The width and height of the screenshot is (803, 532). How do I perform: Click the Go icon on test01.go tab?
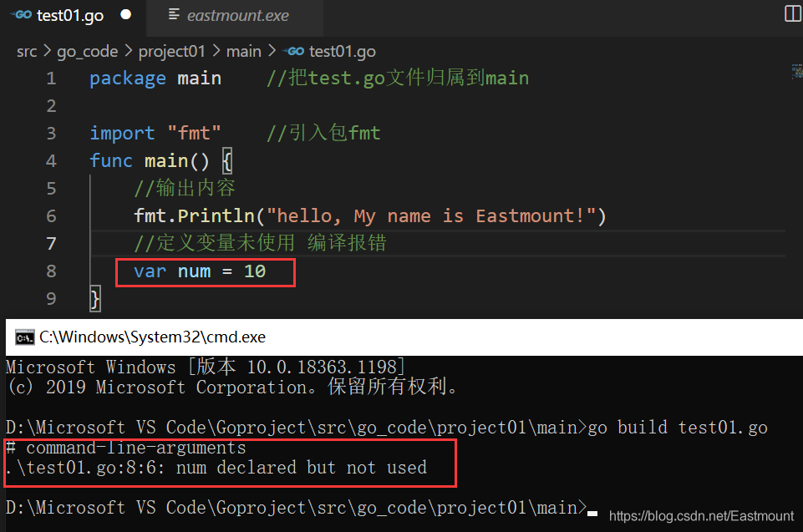pos(21,15)
